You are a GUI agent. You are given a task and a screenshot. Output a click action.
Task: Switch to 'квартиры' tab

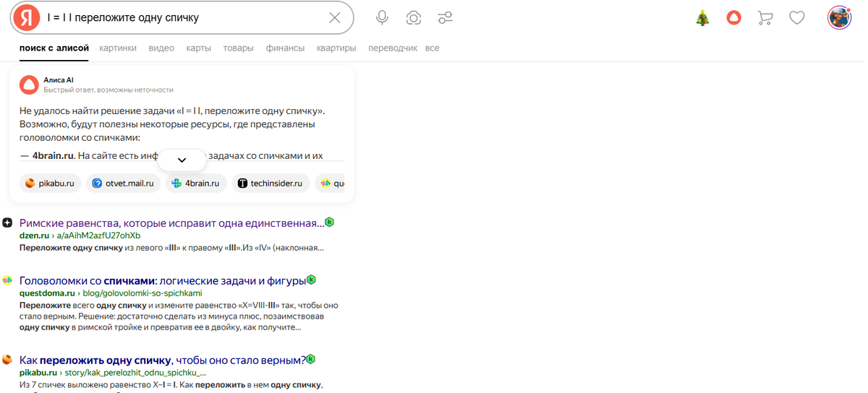336,48
